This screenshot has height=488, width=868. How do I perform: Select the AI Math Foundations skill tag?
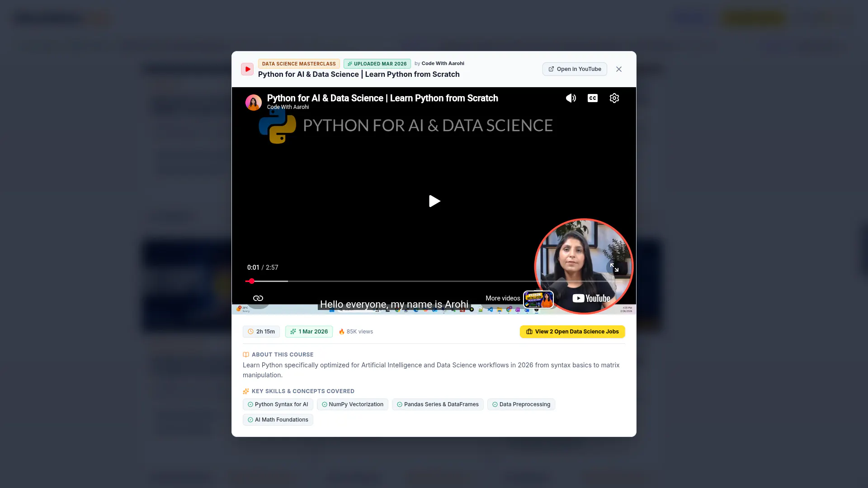click(x=278, y=420)
